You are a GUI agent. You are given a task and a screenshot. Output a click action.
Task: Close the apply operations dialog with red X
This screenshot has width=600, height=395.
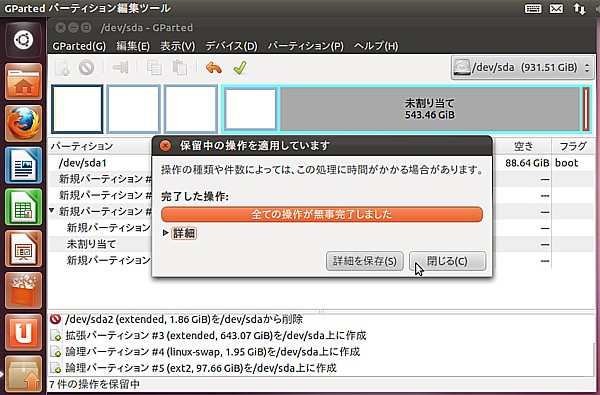pyautogui.click(x=165, y=145)
